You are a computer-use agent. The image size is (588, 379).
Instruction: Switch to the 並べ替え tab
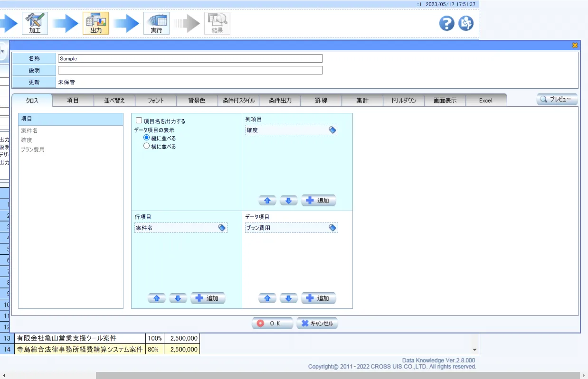coord(114,101)
